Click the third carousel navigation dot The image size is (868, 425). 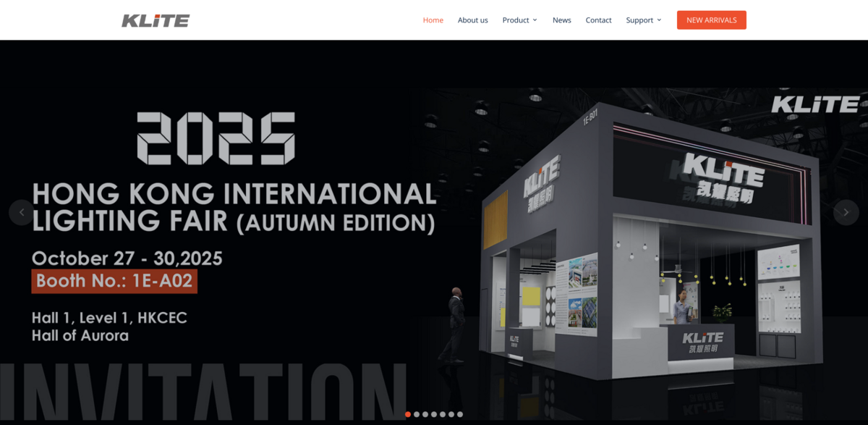(425, 414)
